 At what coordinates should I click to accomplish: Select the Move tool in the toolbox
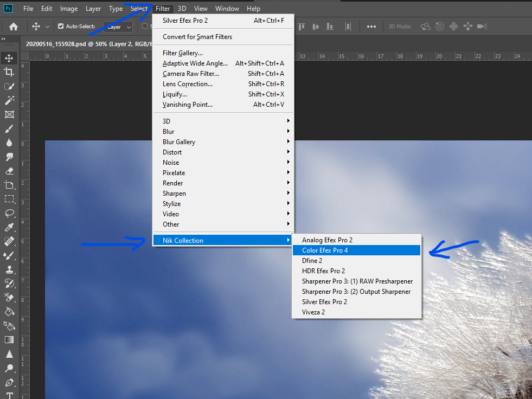pyautogui.click(x=9, y=58)
